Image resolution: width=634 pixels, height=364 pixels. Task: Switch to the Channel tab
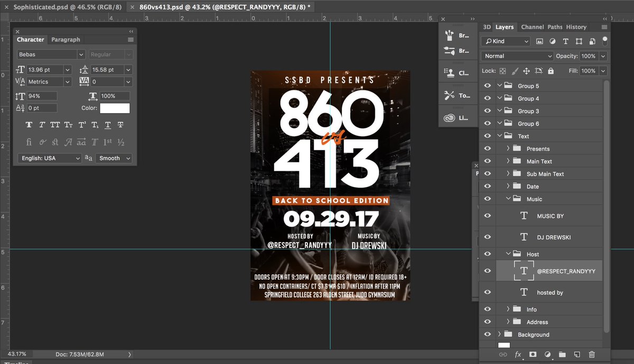(x=532, y=27)
